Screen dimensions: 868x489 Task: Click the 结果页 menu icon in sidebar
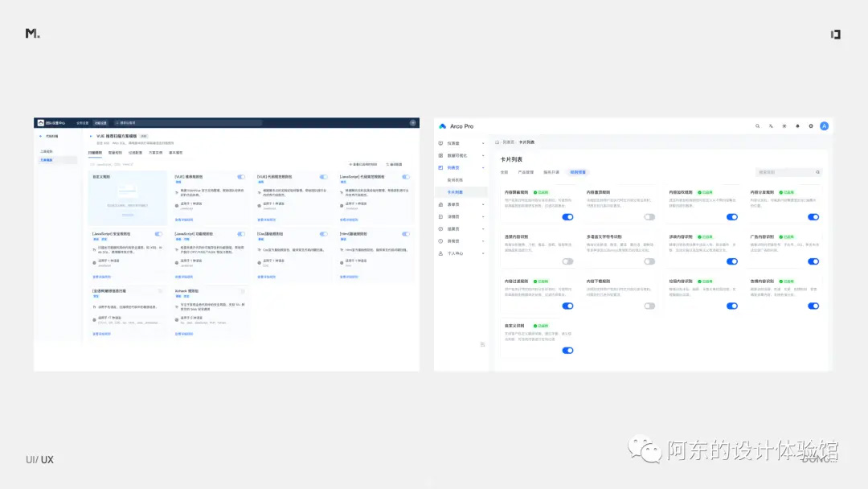pyautogui.click(x=440, y=228)
